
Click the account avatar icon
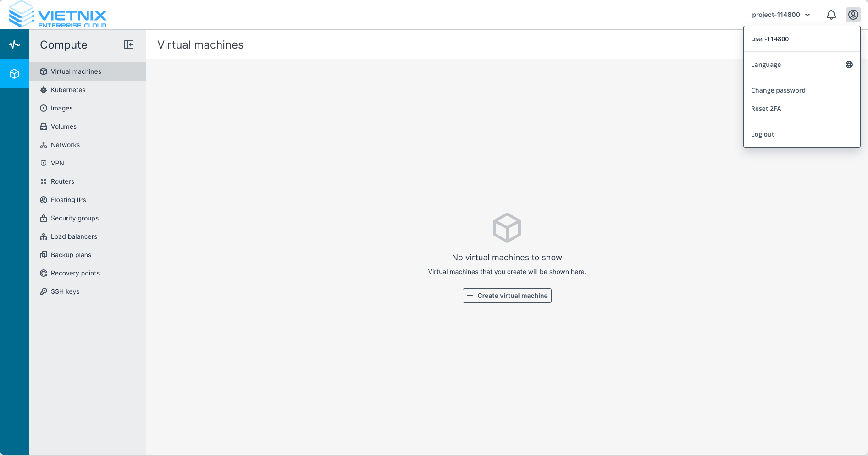pyautogui.click(x=853, y=14)
